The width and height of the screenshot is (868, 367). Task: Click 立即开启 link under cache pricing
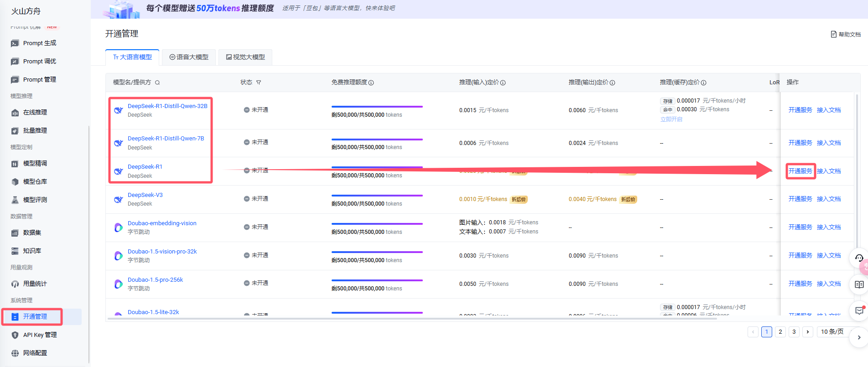tap(671, 119)
